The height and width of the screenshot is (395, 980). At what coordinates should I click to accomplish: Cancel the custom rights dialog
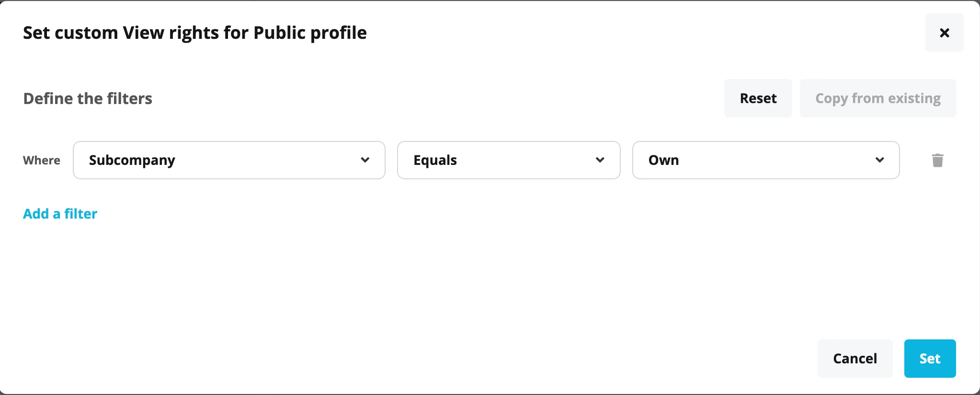(855, 359)
